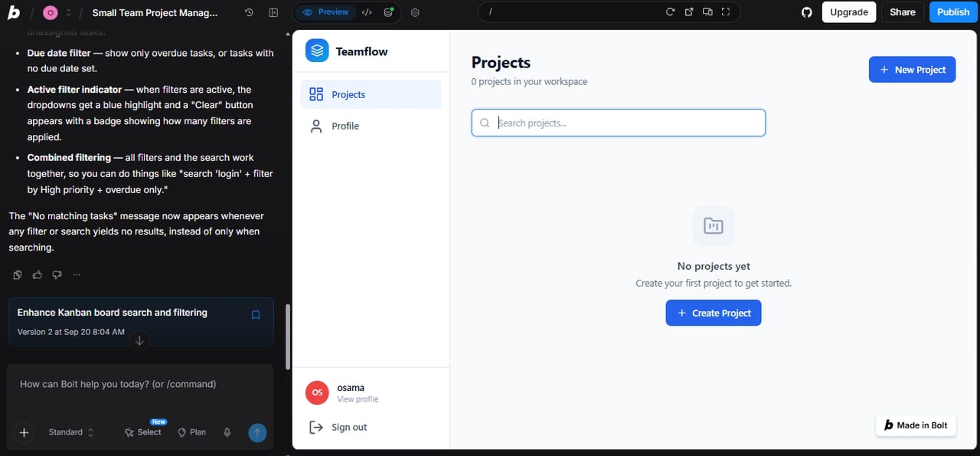Switch to the code view icon

click(367, 12)
